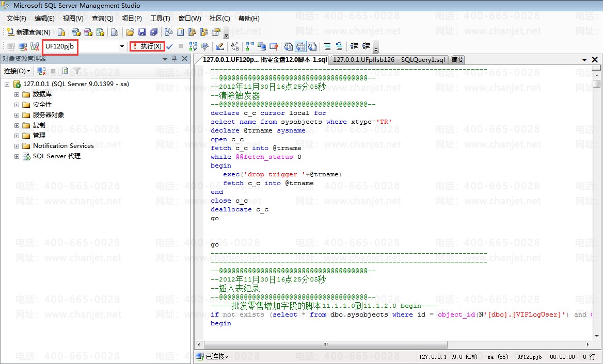
Task: Click the Parse query checkmark icon
Action: pos(169,46)
